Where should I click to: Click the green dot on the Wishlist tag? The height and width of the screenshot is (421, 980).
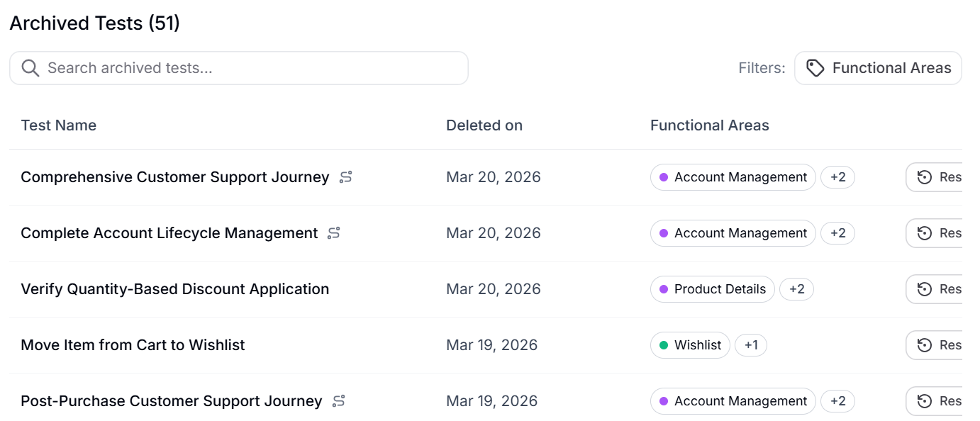(662, 345)
